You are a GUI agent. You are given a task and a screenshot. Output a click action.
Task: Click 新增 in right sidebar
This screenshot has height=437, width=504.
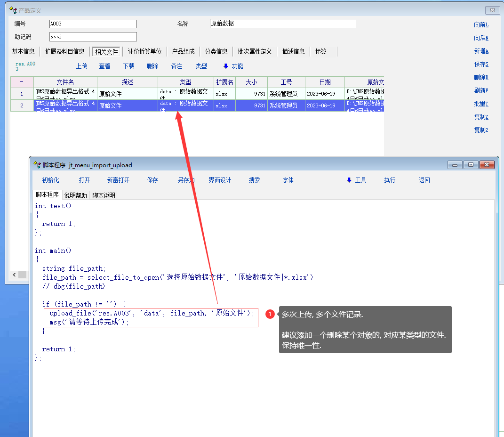tap(481, 51)
